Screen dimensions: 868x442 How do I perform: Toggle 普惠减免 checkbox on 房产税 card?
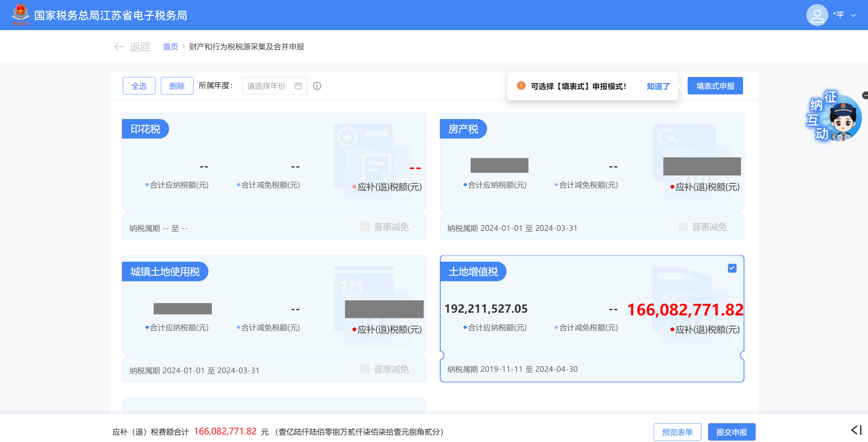pyautogui.click(x=683, y=227)
